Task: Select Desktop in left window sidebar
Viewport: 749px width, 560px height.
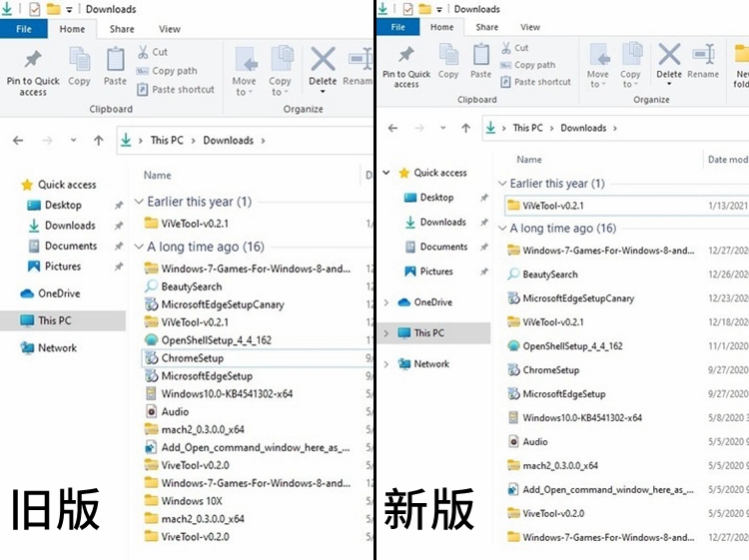Action: click(63, 205)
